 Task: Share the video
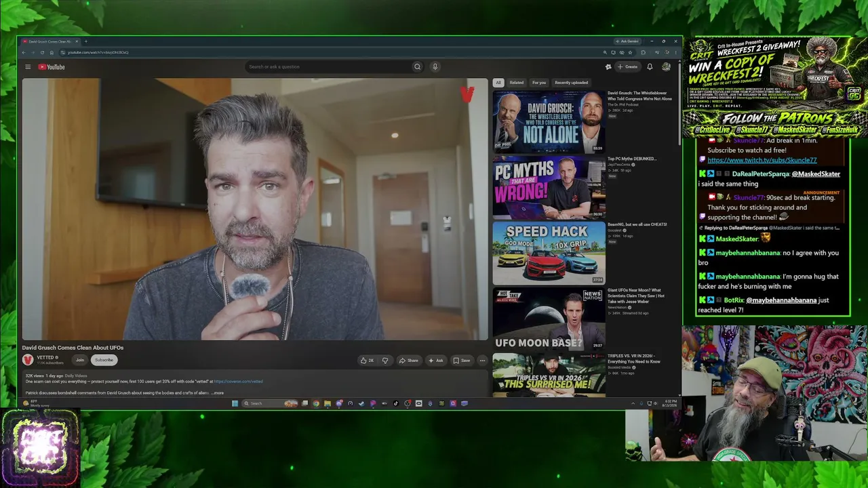(408, 361)
